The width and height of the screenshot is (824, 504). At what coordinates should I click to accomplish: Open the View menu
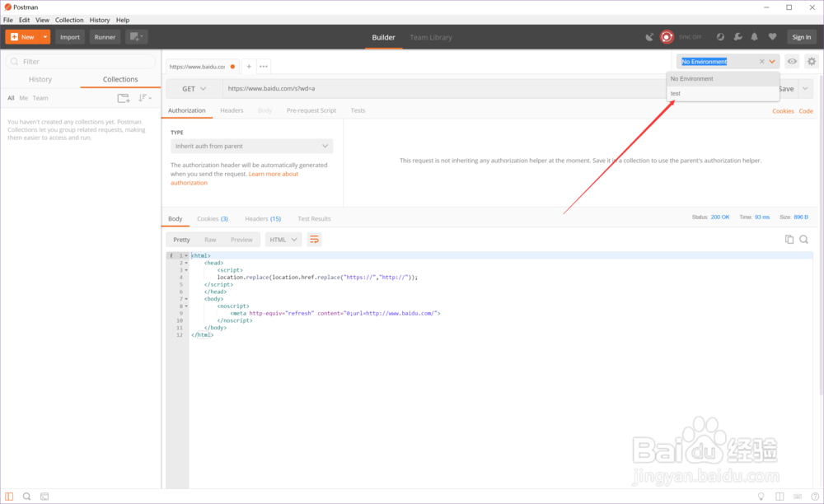point(42,20)
